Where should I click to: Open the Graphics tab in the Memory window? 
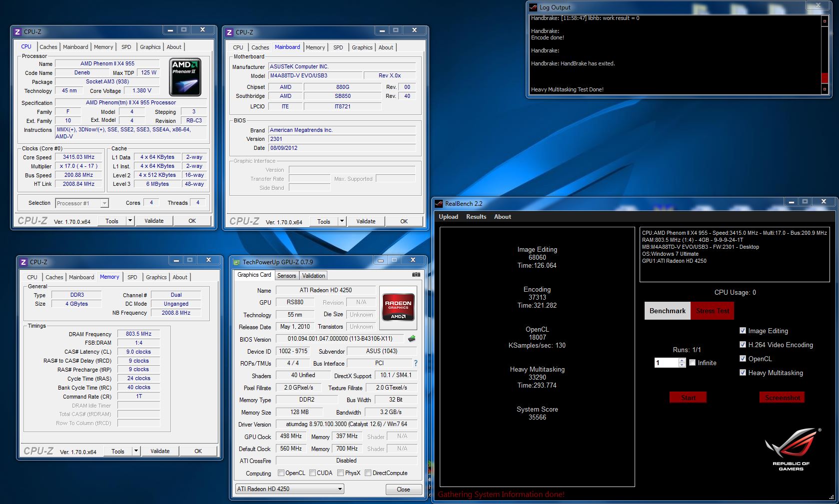(156, 277)
